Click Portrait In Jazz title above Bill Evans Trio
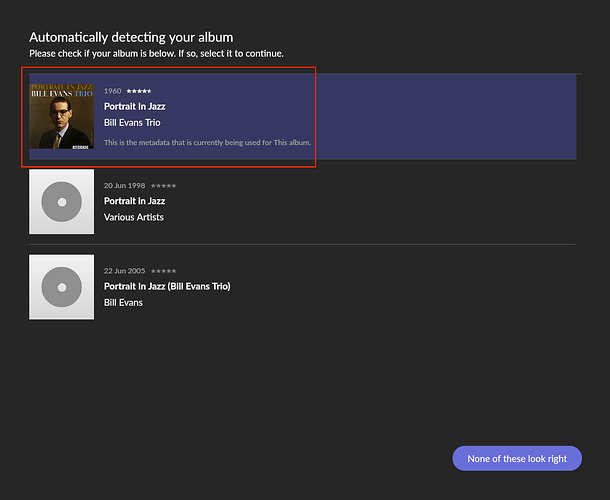The width and height of the screenshot is (610, 500). click(x=134, y=106)
